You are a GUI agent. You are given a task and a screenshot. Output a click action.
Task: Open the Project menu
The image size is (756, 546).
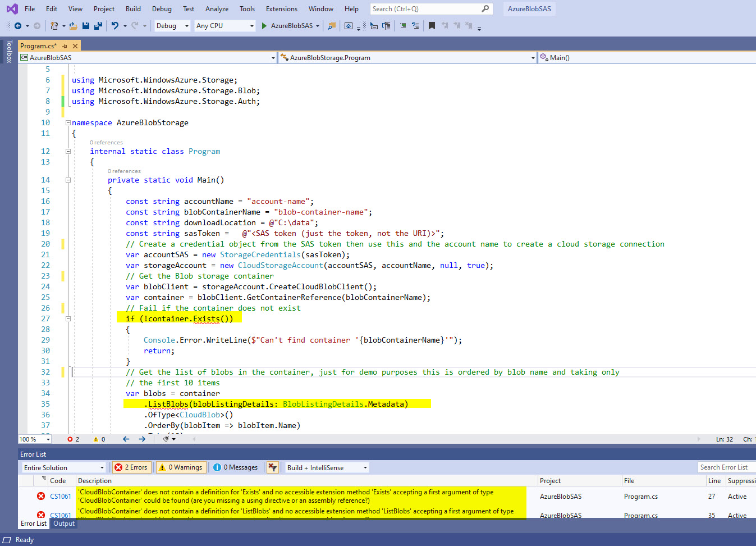pos(104,9)
